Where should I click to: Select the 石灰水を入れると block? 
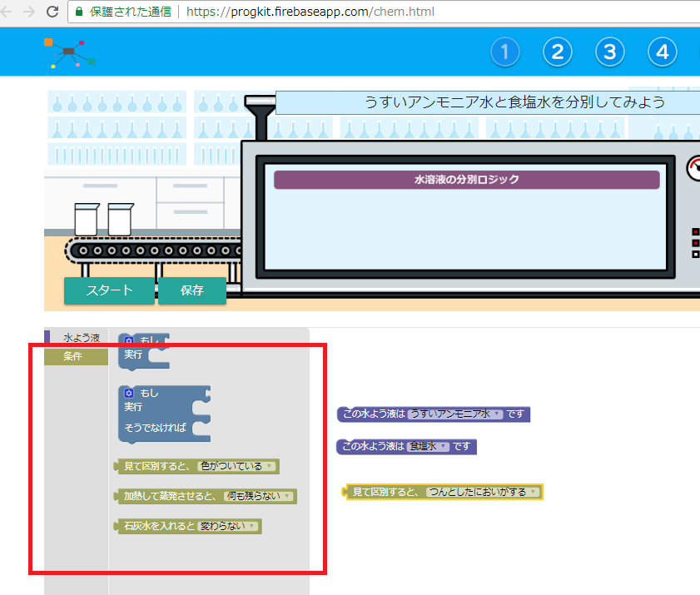pos(188,526)
